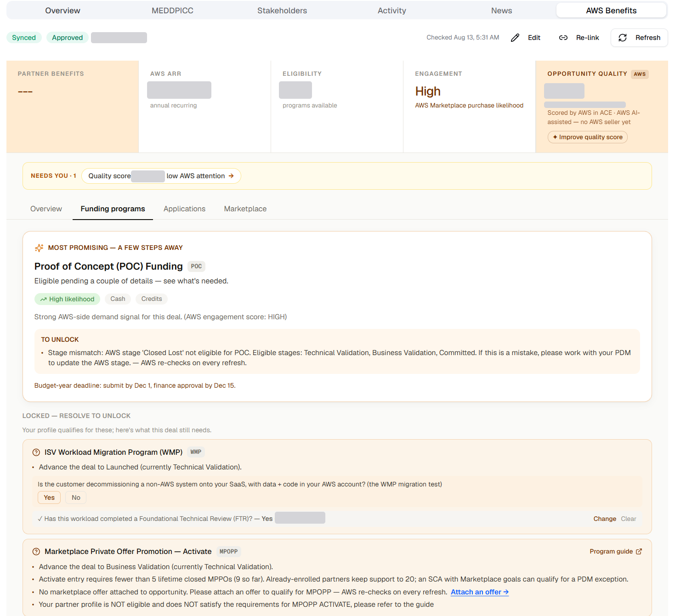Click the Cash tag
Image resolution: width=675 pixels, height=616 pixels.
click(118, 299)
